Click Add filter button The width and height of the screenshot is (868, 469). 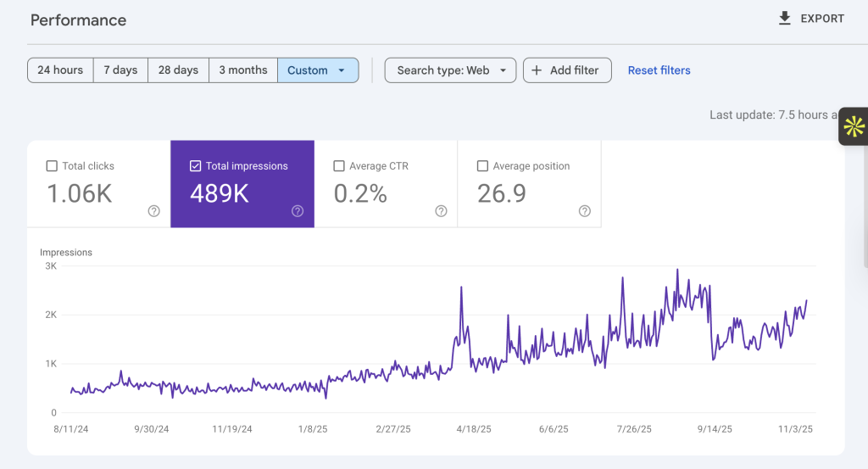tap(567, 70)
